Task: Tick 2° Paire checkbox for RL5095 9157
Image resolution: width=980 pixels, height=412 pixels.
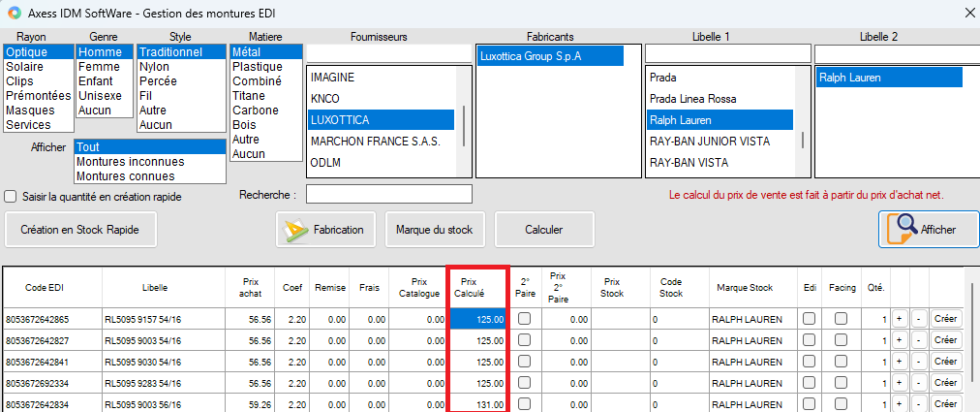Action: click(524, 318)
